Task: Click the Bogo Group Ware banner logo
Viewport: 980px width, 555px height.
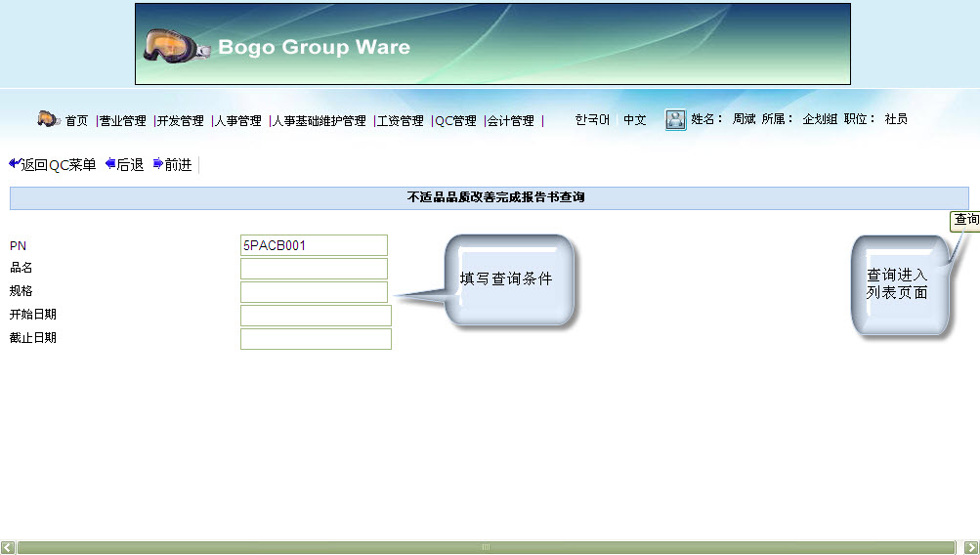Action: point(492,45)
